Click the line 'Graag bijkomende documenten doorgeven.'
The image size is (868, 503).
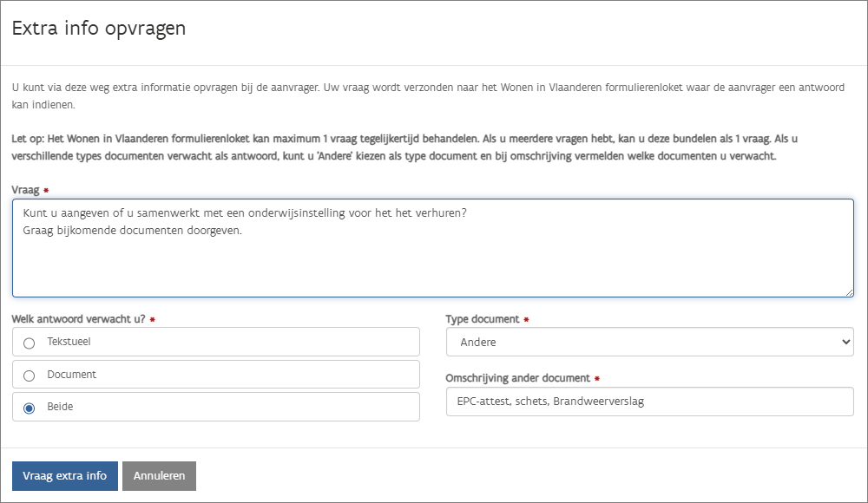(132, 231)
